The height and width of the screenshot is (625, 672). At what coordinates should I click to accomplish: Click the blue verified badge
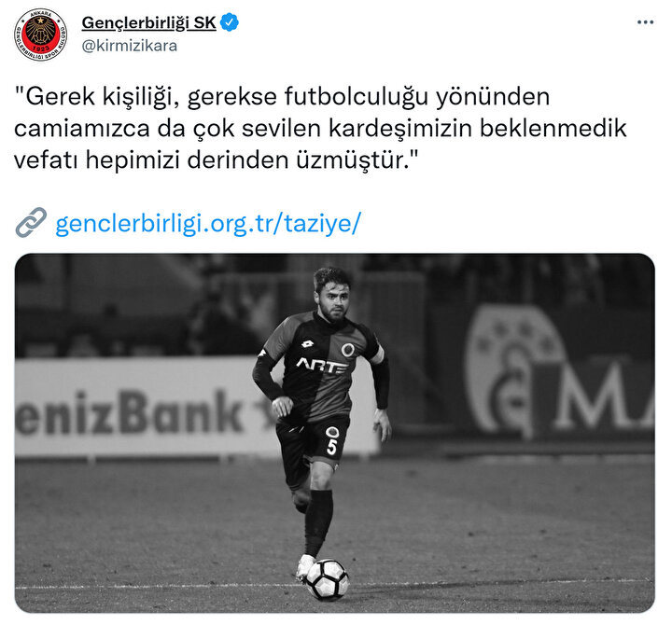pos(230,22)
